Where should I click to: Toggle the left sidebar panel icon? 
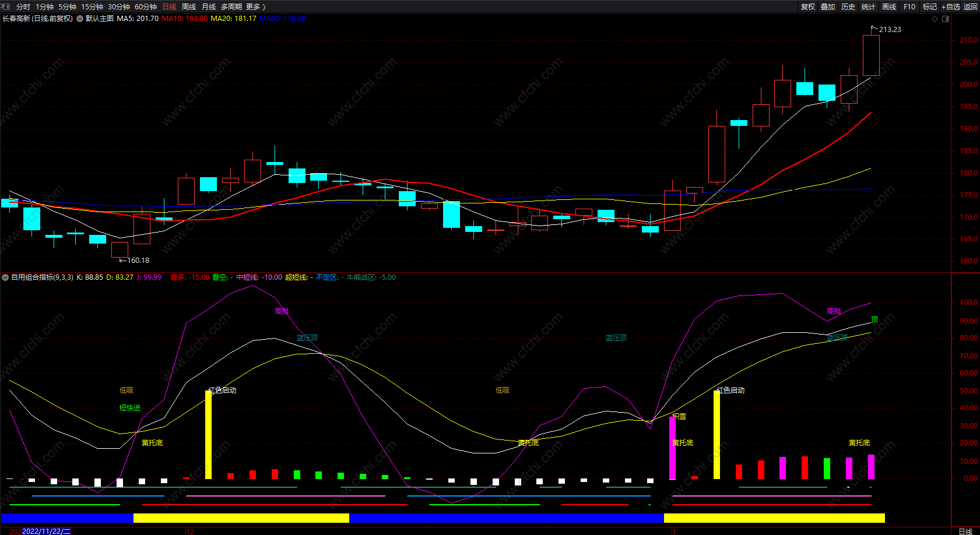[6, 6]
